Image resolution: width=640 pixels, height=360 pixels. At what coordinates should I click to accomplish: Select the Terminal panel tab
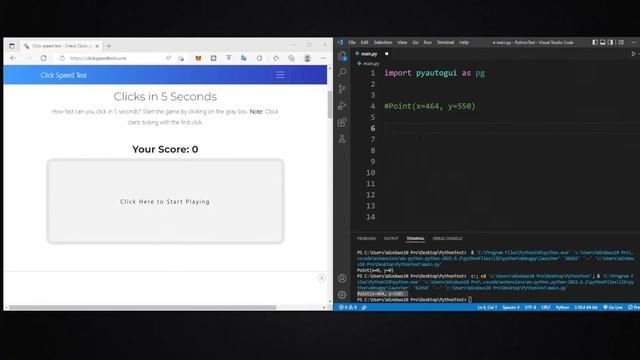pyautogui.click(x=415, y=238)
